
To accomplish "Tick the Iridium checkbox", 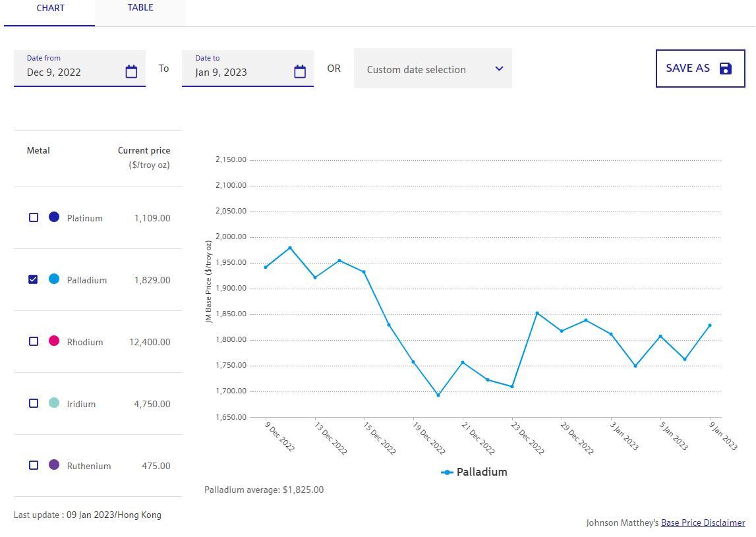I will point(34,403).
